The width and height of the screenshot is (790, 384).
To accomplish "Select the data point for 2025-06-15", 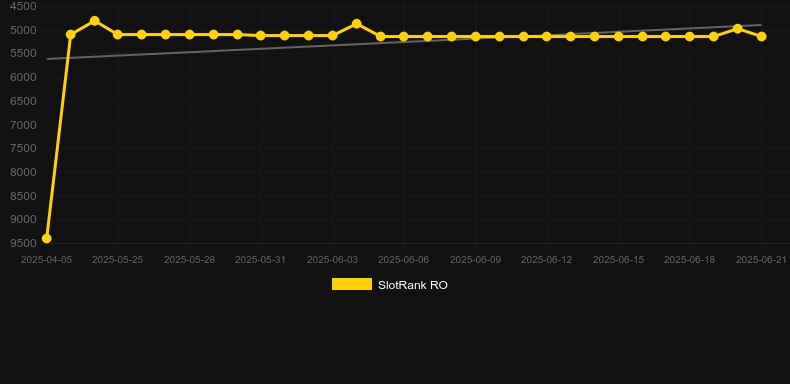I will (618, 37).
